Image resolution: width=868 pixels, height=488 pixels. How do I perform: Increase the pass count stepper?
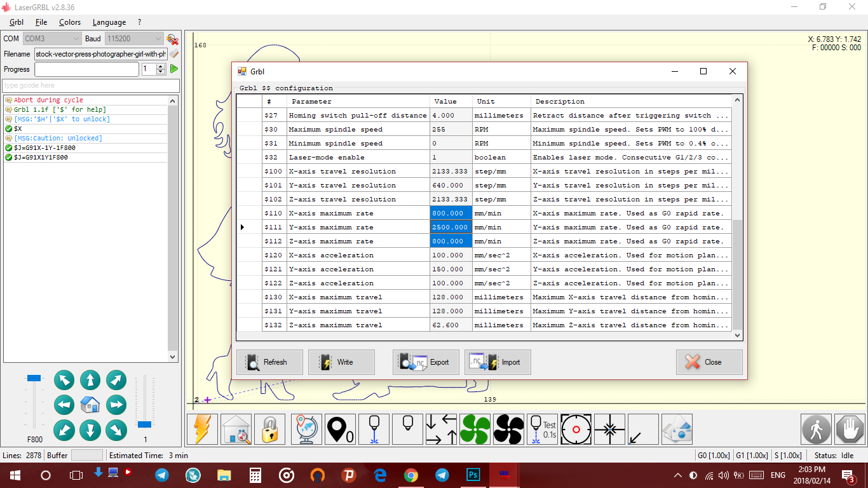pyautogui.click(x=161, y=66)
